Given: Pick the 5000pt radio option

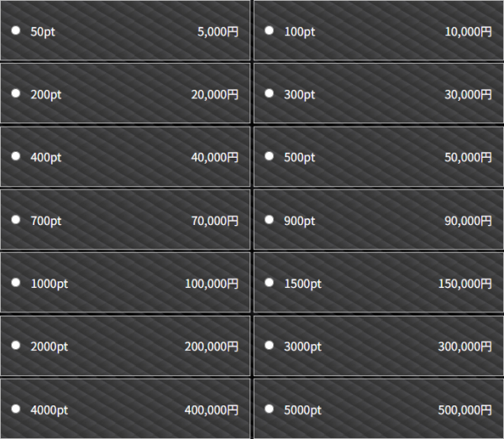Looking at the screenshot, I should 269,409.
